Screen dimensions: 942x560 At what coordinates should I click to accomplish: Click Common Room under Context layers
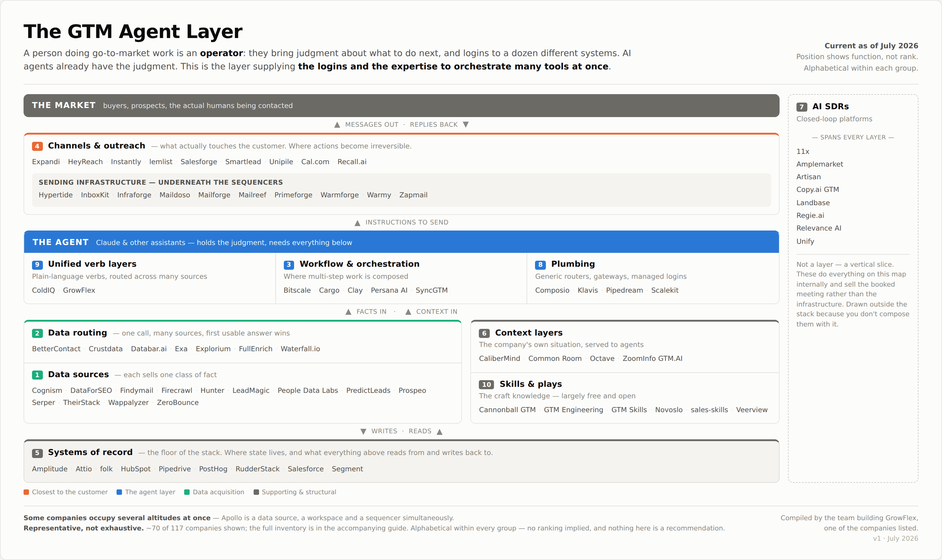pyautogui.click(x=555, y=358)
